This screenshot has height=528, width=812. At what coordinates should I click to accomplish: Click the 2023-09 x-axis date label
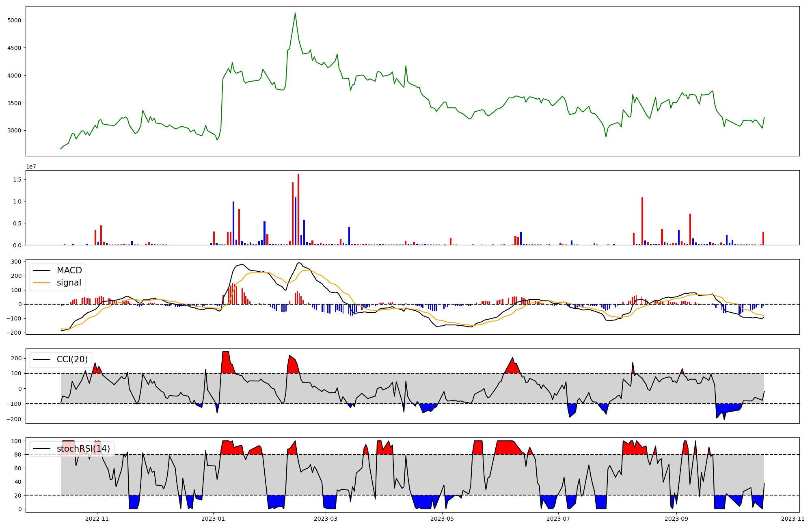[x=677, y=519]
